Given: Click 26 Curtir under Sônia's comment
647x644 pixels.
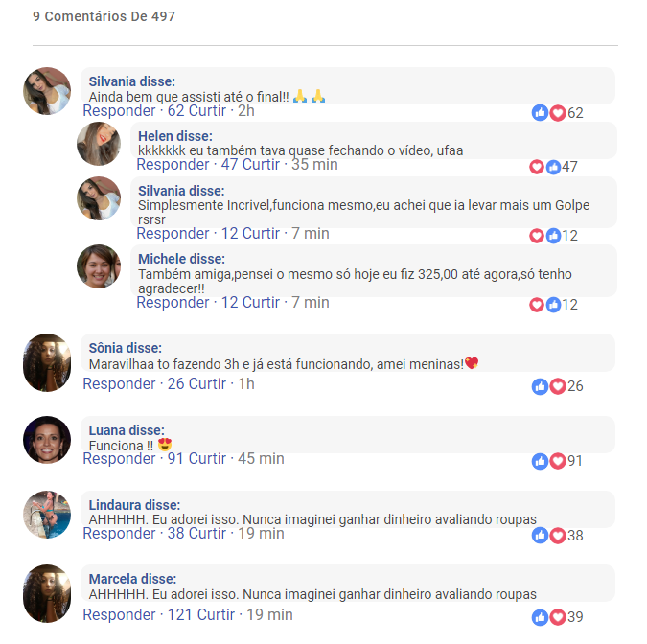Looking at the screenshot, I should (196, 384).
